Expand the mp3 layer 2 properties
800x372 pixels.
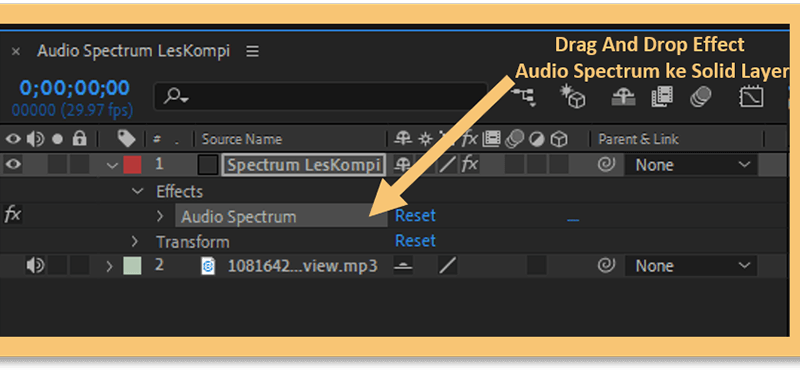tap(109, 266)
